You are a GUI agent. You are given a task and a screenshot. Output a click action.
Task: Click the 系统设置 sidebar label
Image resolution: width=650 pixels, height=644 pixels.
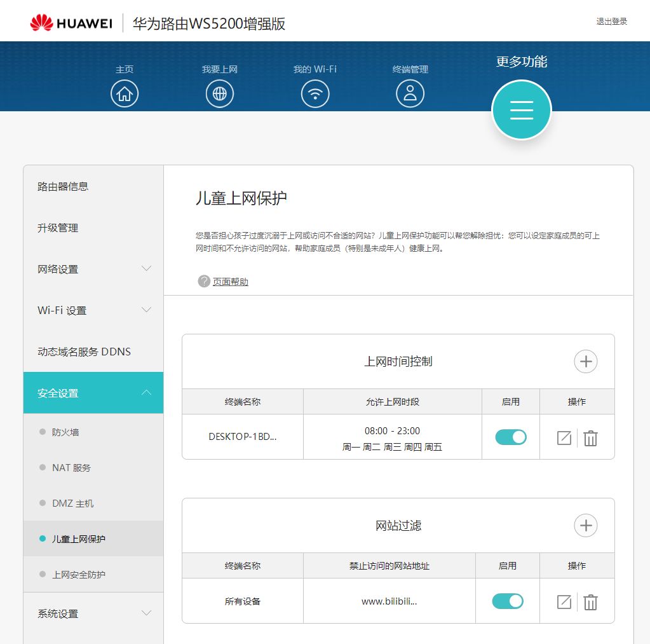tap(58, 613)
